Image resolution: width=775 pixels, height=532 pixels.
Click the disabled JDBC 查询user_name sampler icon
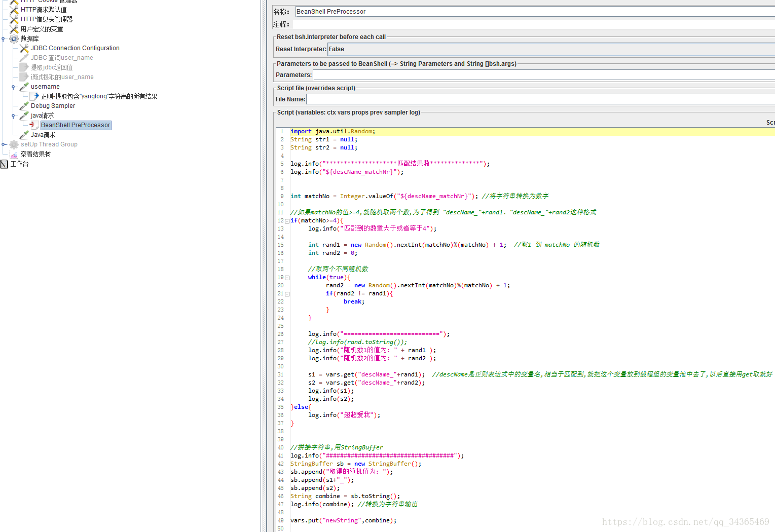pyautogui.click(x=24, y=58)
